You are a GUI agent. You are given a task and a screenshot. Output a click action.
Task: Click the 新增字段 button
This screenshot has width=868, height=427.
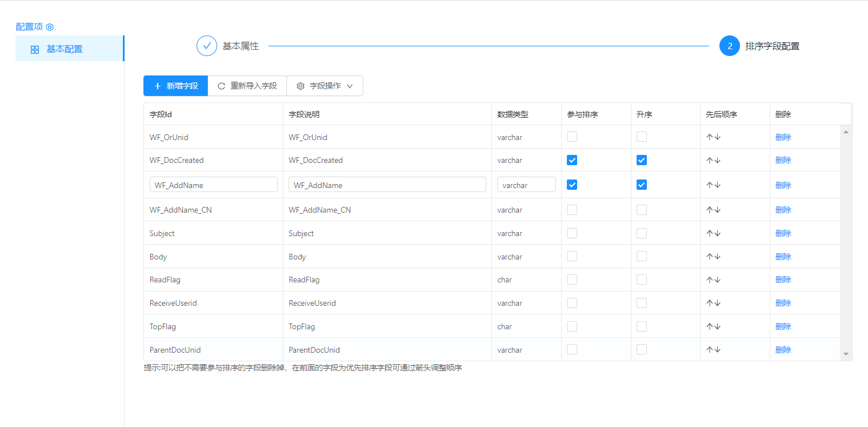[x=175, y=86]
